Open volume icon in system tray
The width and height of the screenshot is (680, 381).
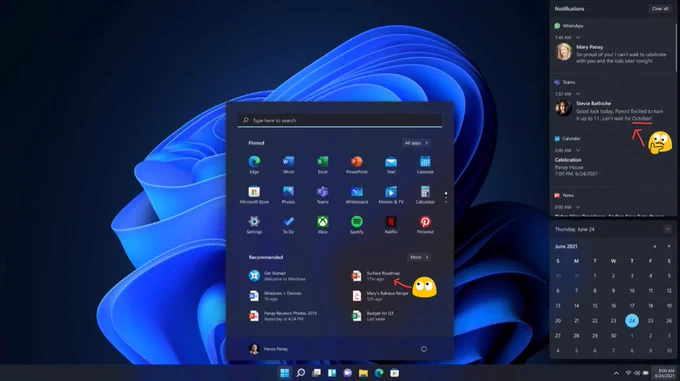[637, 373]
